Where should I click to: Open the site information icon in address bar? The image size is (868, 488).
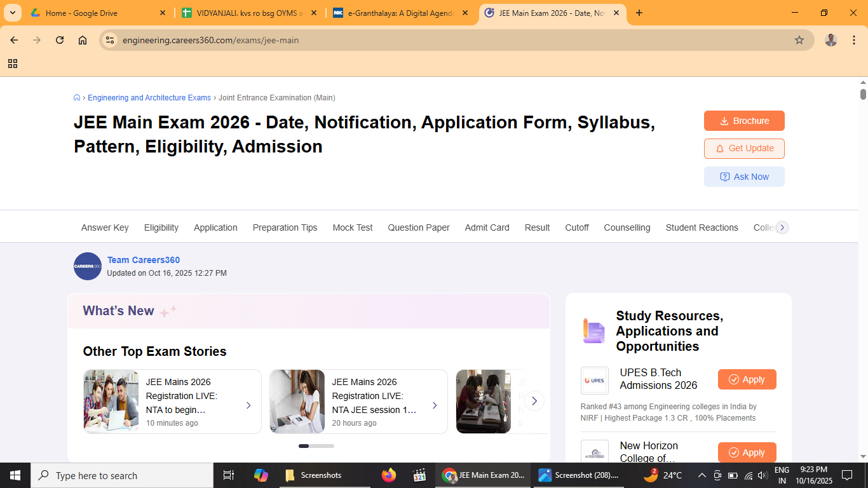click(x=110, y=40)
